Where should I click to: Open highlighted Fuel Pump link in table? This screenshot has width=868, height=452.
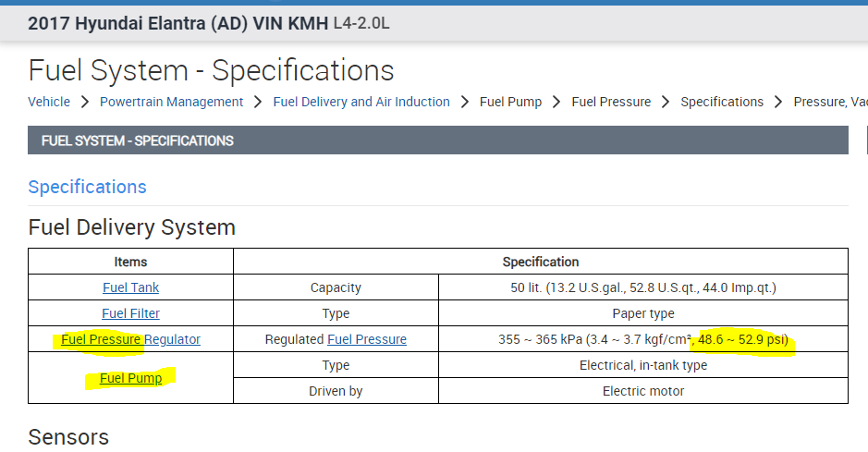point(130,378)
